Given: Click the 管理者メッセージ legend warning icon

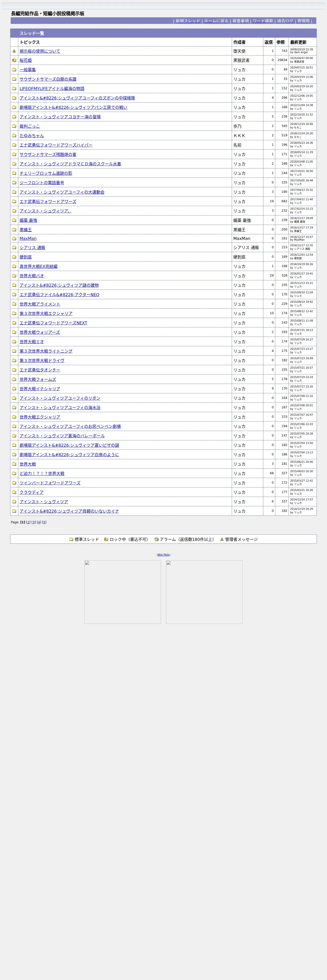Looking at the screenshot, I should click(x=222, y=539).
